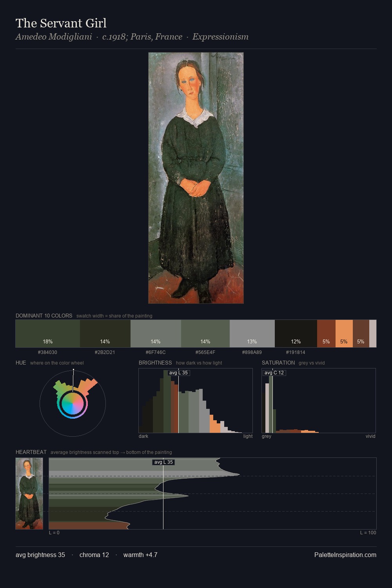Select the olive swatch above #565E4F

pyautogui.click(x=205, y=334)
